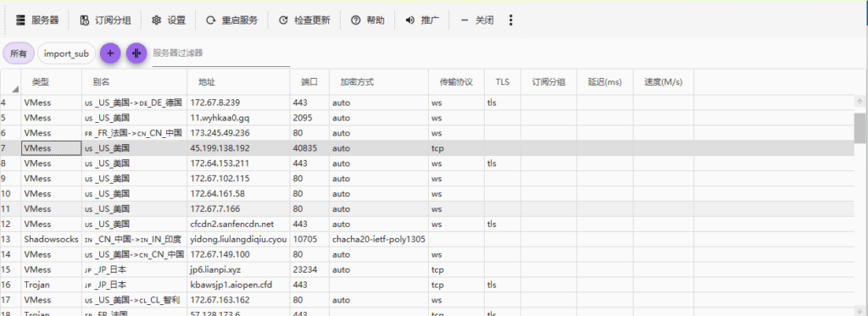This screenshot has height=316, width=868.
Task: Open the vertical three-dot overflow menu
Action: (510, 20)
